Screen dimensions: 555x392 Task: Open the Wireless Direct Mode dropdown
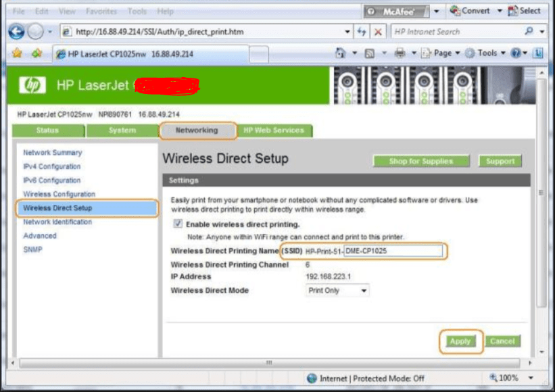point(337,291)
